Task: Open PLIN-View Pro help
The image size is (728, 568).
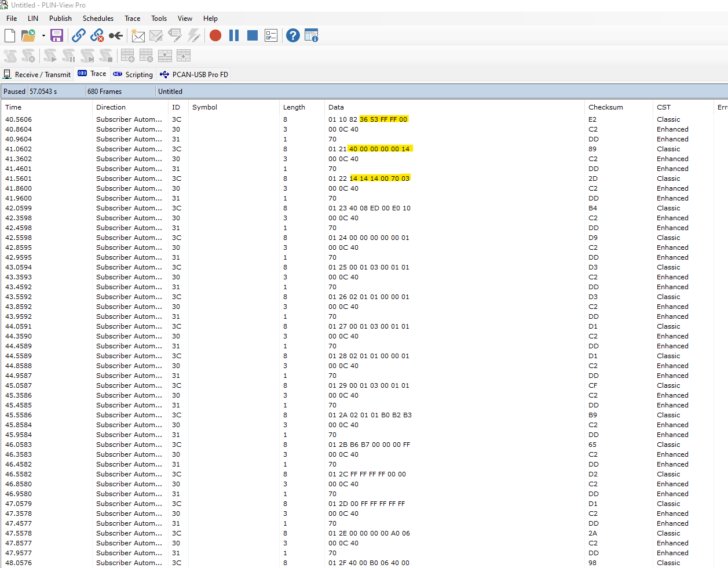Action: tap(292, 35)
